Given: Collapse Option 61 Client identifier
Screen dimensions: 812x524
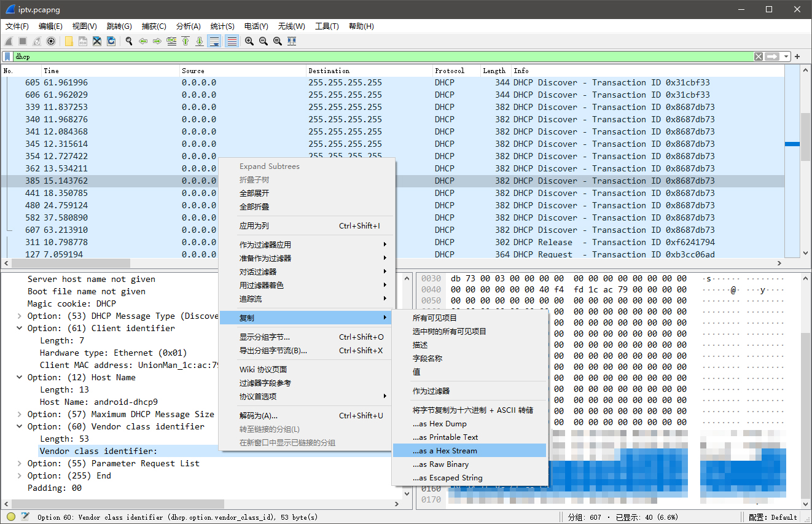Looking at the screenshot, I should tap(20, 328).
